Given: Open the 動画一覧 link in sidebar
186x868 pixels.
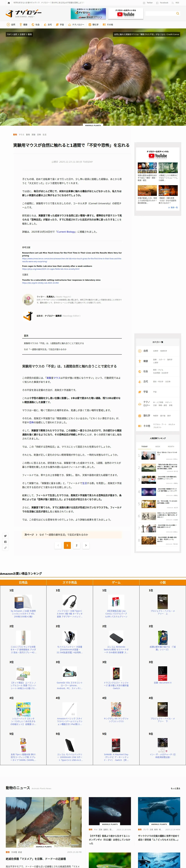Looking at the screenshot, I should (x=173, y=208).
